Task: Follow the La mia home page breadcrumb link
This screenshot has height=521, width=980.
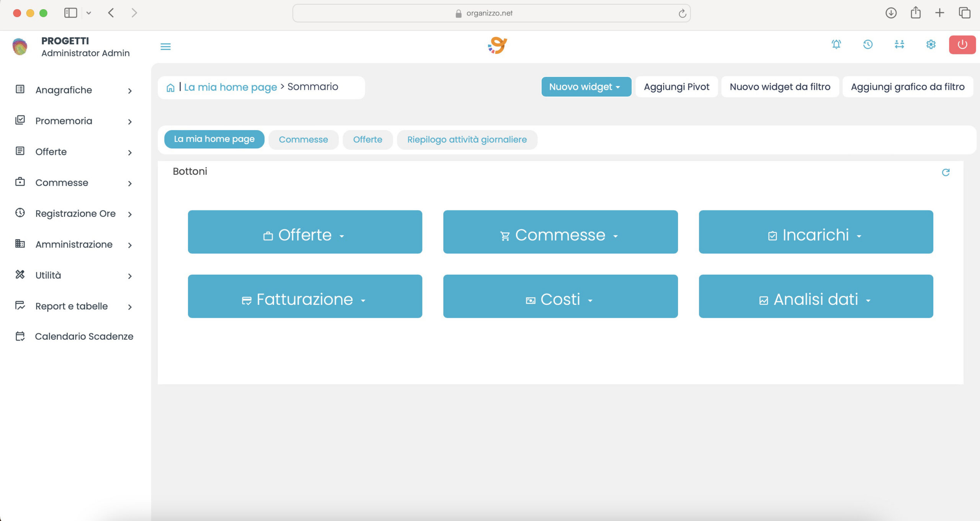Action: click(x=230, y=87)
